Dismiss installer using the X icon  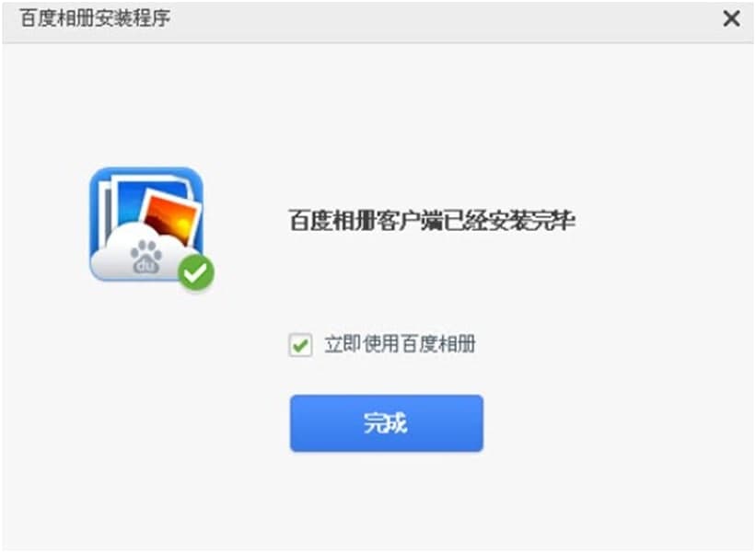(x=731, y=18)
